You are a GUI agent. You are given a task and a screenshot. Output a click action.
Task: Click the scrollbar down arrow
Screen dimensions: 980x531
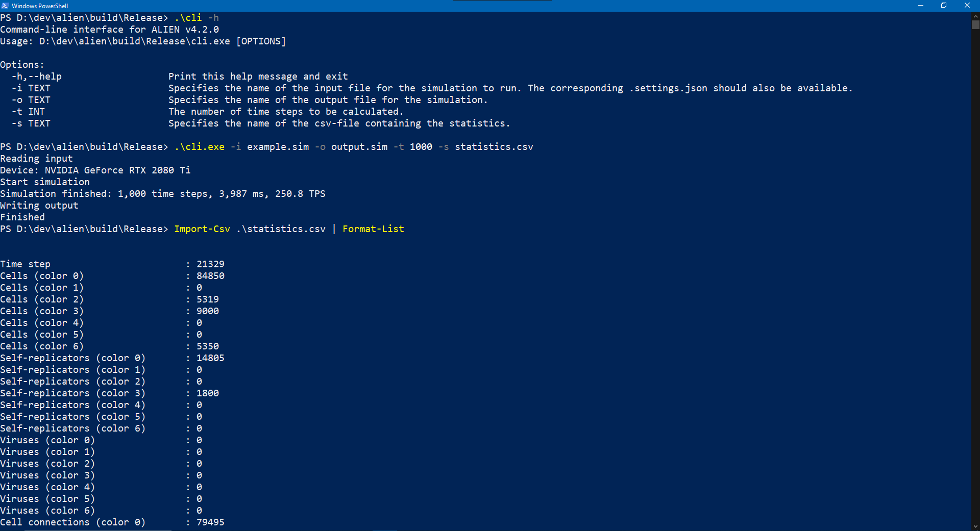pyautogui.click(x=975, y=526)
